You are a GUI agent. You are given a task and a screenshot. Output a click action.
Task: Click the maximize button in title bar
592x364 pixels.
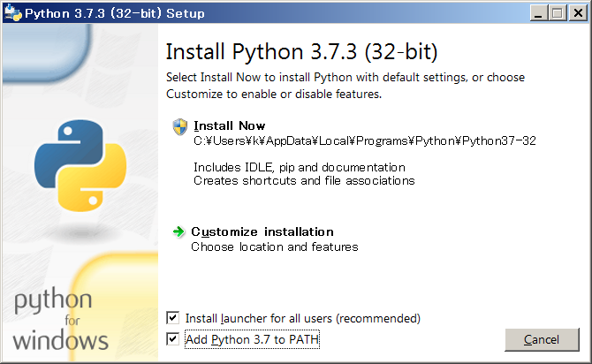point(557,13)
